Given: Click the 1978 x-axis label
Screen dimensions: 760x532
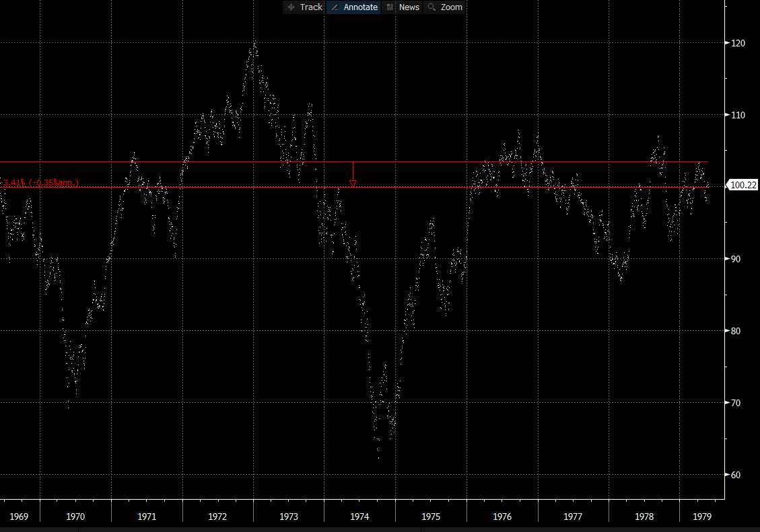Looking at the screenshot, I should click(x=644, y=517).
